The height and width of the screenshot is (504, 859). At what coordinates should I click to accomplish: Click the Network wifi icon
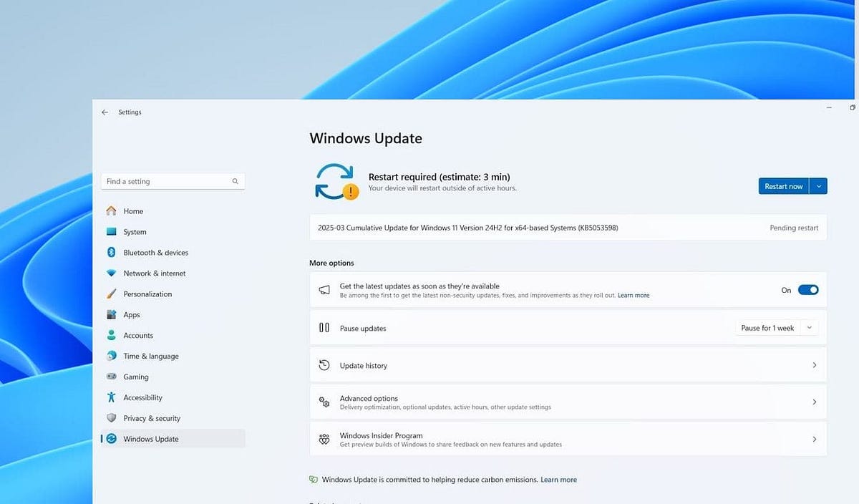(111, 273)
